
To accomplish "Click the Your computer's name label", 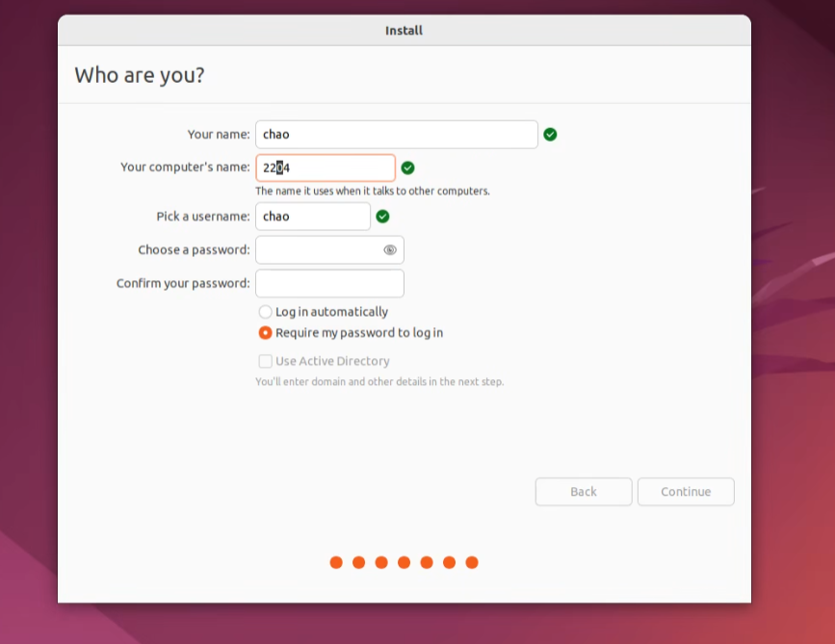I will click(185, 167).
